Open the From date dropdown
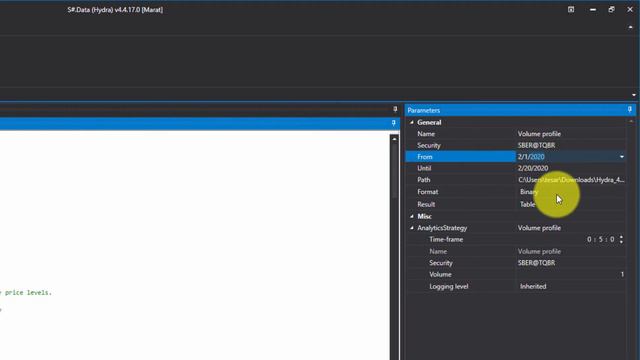640x360 pixels. pos(622,157)
